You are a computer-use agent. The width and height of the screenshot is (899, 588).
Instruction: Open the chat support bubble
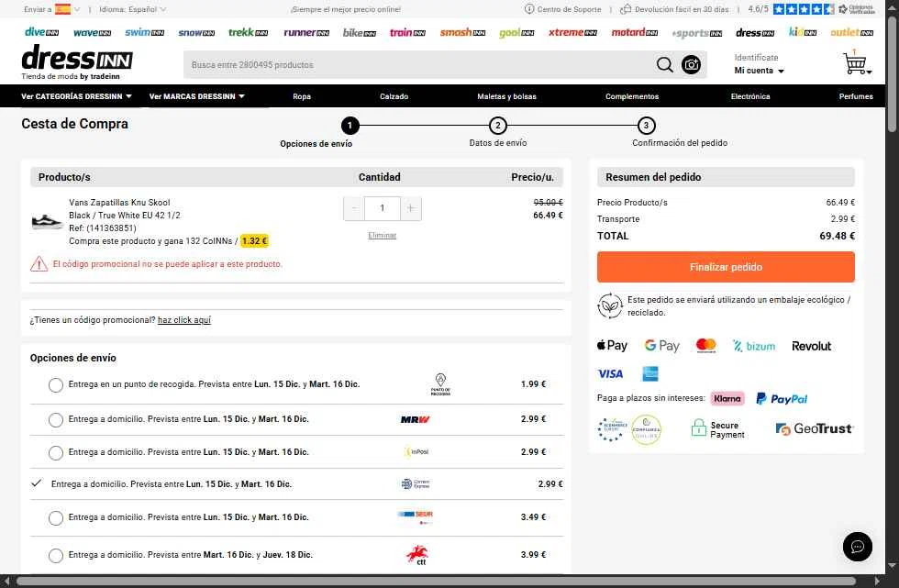click(857, 546)
